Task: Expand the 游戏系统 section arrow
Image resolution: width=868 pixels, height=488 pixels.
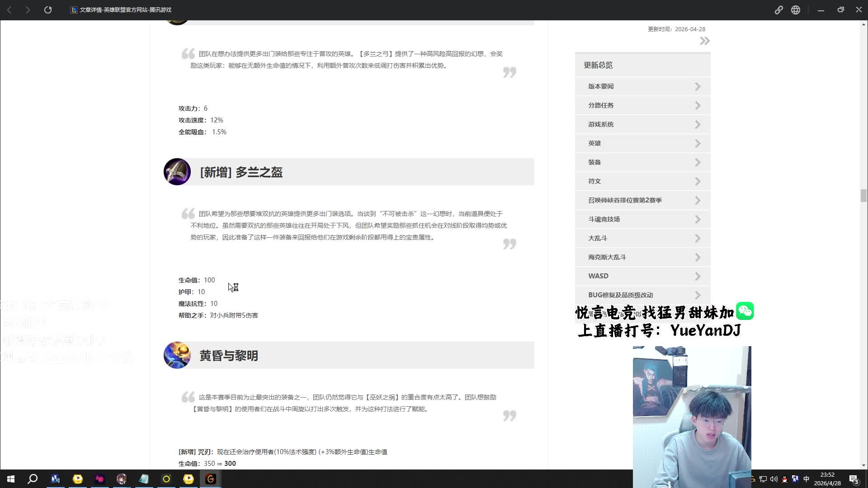Action: click(698, 124)
